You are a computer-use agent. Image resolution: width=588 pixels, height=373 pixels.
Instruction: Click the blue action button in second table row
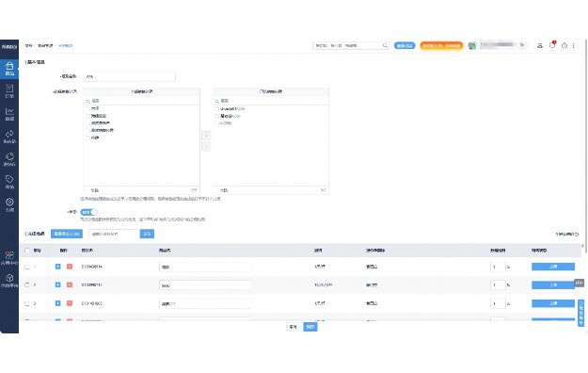(x=553, y=285)
